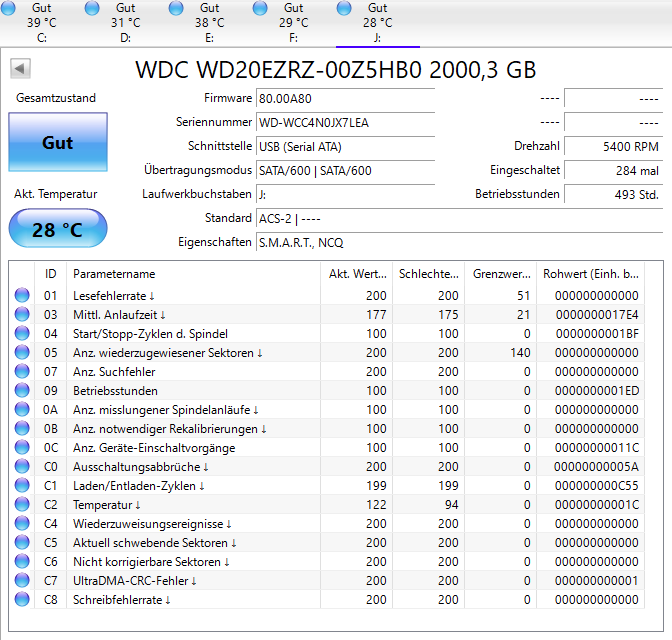
Task: Click raw value 000000000C55
Action: [597, 486]
